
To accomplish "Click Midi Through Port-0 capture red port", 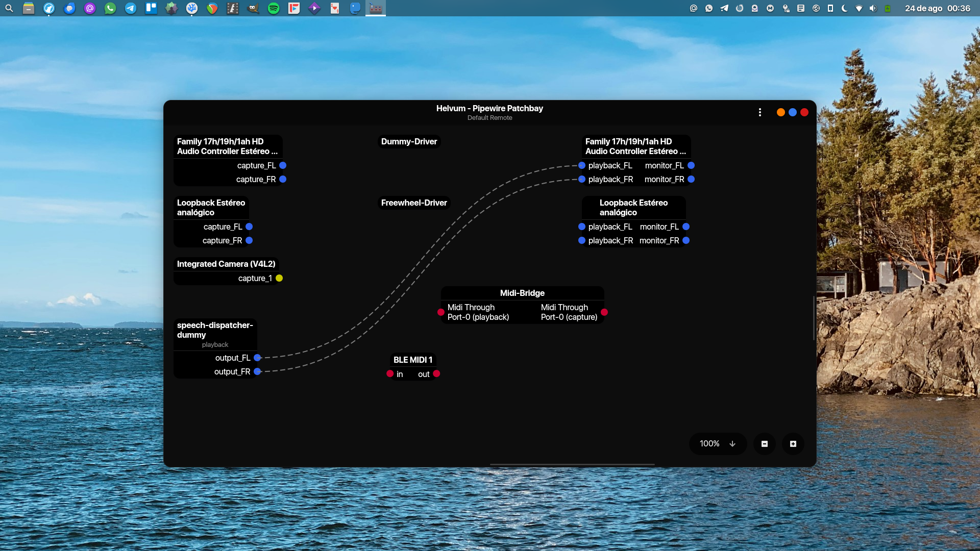I will [x=604, y=312].
